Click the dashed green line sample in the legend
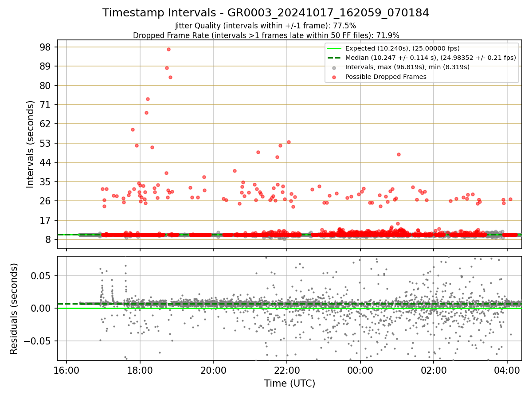The width and height of the screenshot is (532, 399). point(334,58)
